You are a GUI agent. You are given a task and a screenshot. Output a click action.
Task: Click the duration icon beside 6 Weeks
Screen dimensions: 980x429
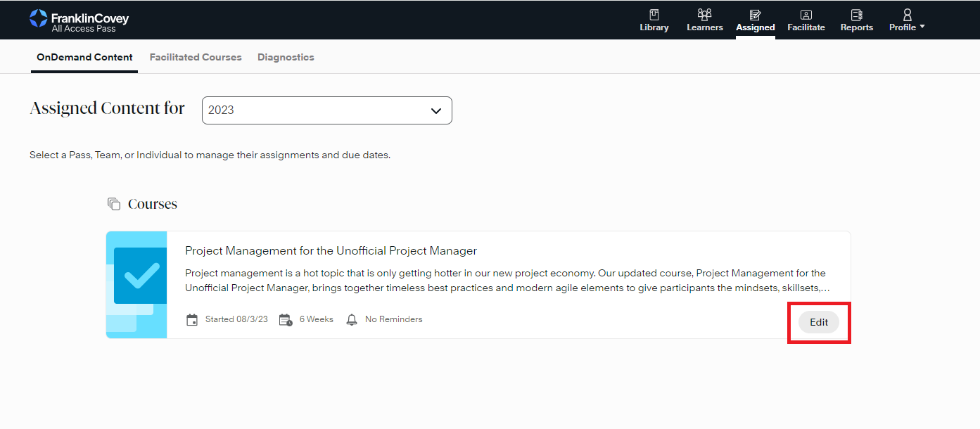pyautogui.click(x=285, y=320)
